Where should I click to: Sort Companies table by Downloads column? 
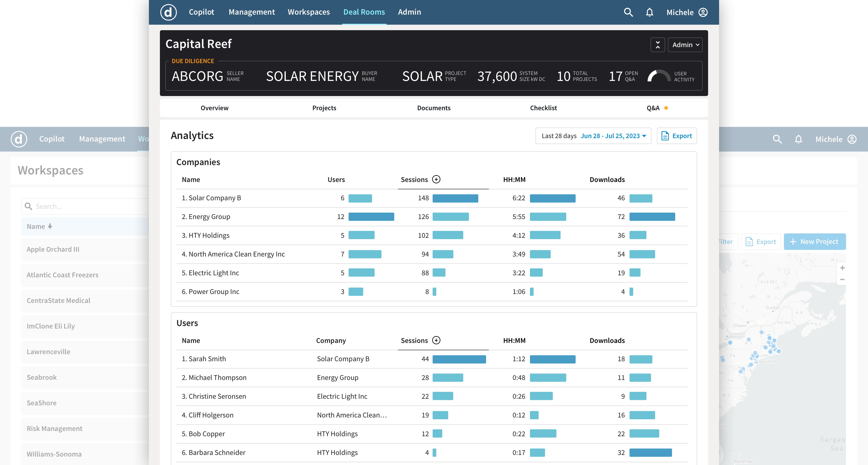coord(607,179)
